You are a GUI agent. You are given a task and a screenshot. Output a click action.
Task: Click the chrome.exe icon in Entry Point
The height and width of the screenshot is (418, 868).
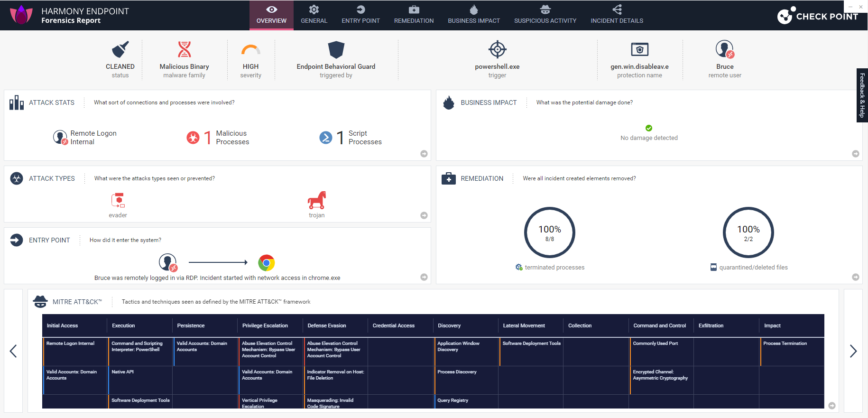(x=267, y=262)
